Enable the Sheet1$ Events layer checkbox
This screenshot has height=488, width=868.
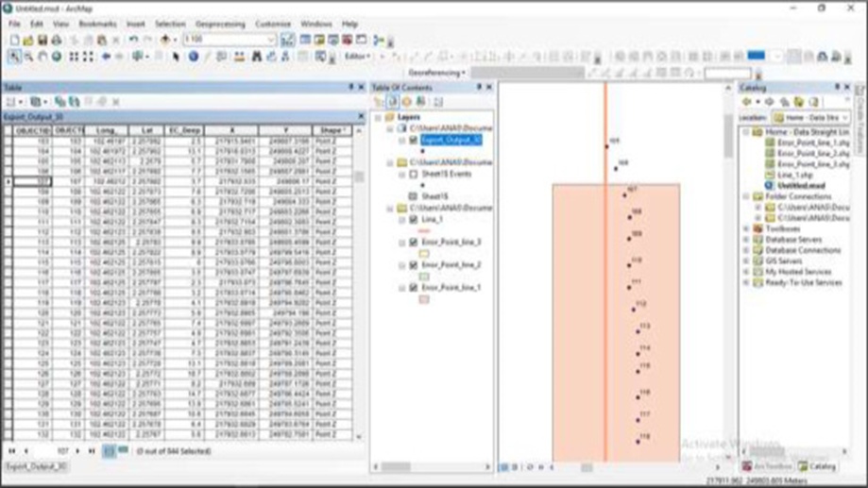(413, 175)
